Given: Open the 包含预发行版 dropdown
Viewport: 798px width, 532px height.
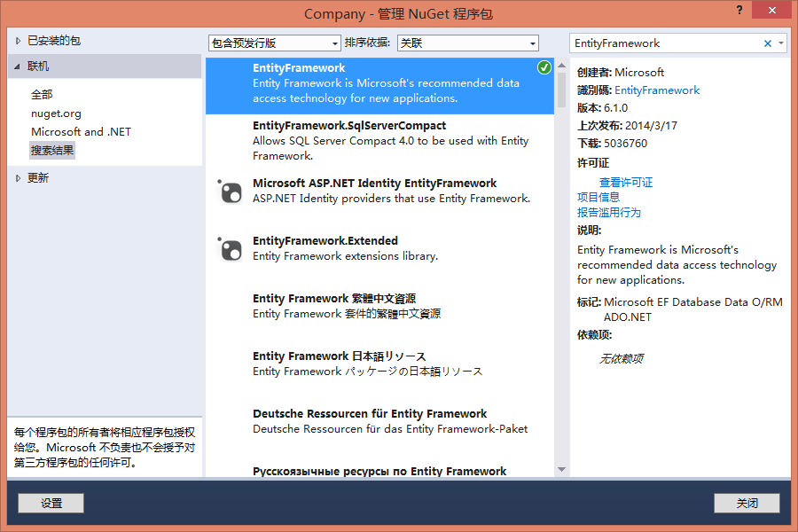Looking at the screenshot, I should (274, 43).
